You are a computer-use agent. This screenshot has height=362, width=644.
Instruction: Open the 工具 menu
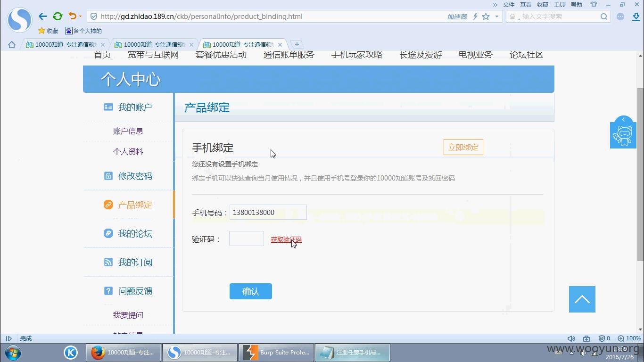[560, 5]
